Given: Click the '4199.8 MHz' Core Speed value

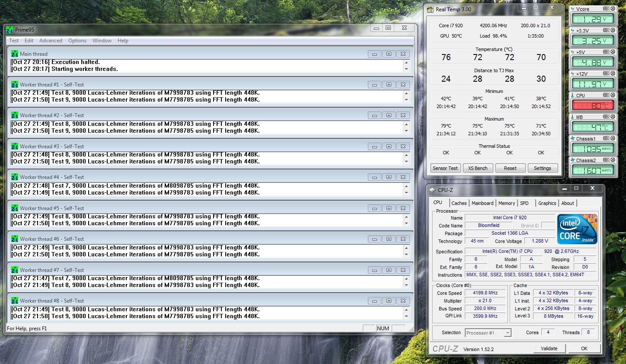Looking at the screenshot, I should pos(485,293).
